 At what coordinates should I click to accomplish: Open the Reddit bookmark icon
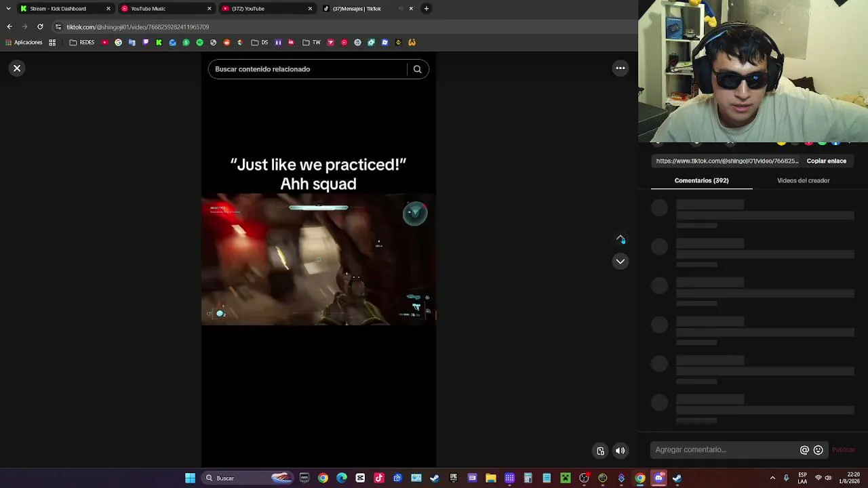coord(226,43)
